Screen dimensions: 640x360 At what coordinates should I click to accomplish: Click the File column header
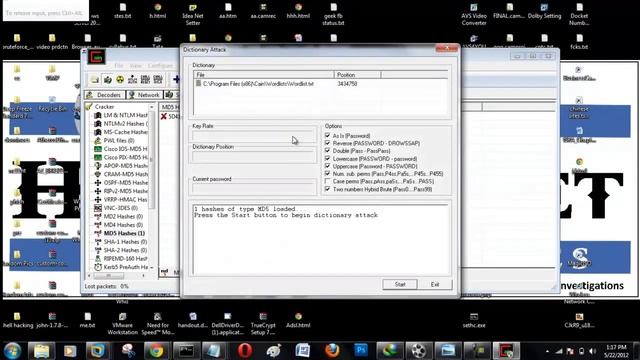[x=264, y=75]
